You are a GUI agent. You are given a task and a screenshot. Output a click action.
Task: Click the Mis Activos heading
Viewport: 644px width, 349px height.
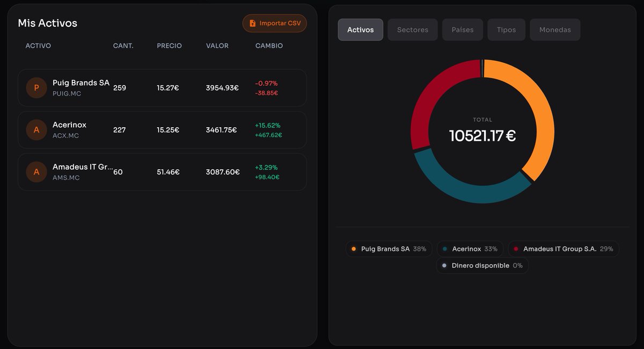pyautogui.click(x=48, y=23)
